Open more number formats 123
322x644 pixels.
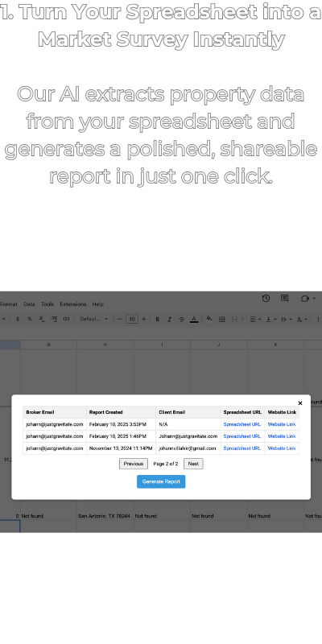(x=66, y=319)
